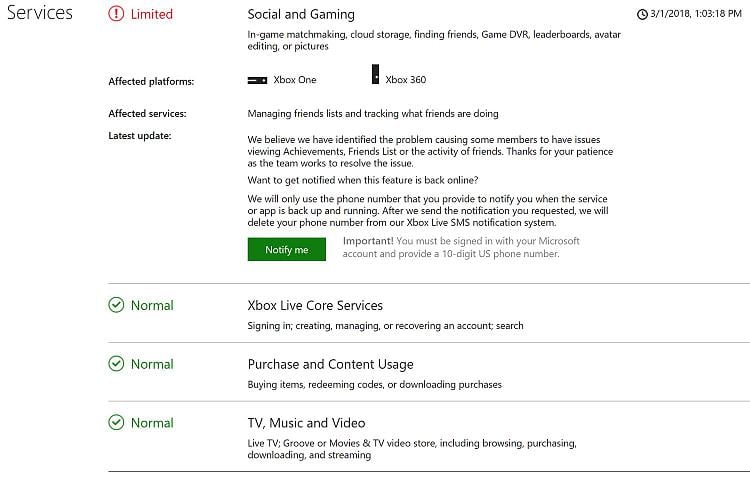Click green checkmark icon for TV, Music and Video
Screen dimensions: 750x477
[116, 422]
